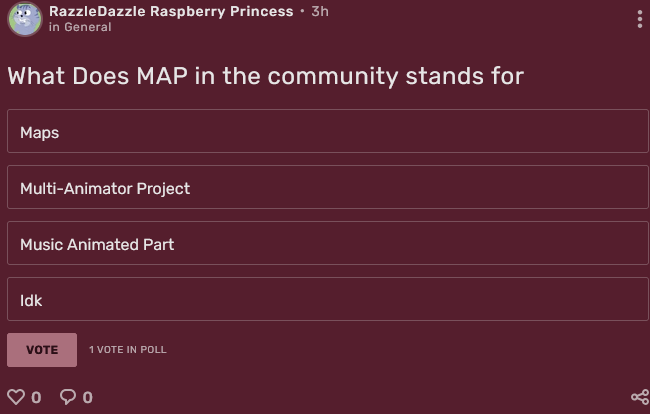Share the poll using the share icon

pyautogui.click(x=640, y=398)
